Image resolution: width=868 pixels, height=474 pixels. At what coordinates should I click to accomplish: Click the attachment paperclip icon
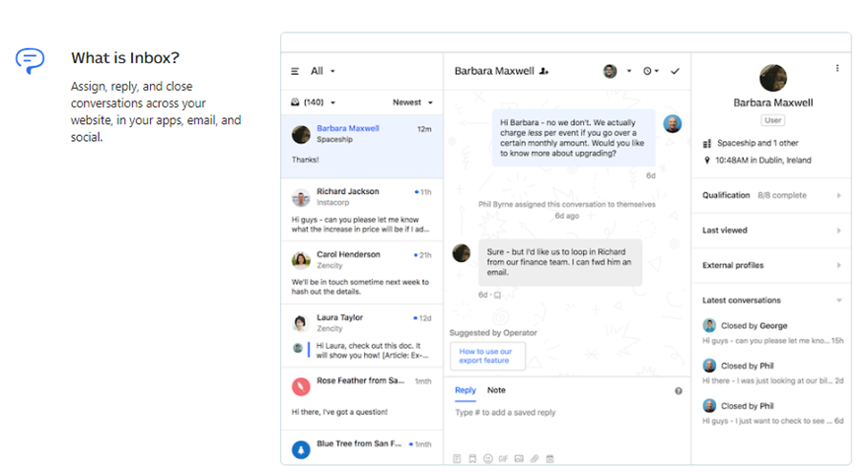[x=535, y=458]
